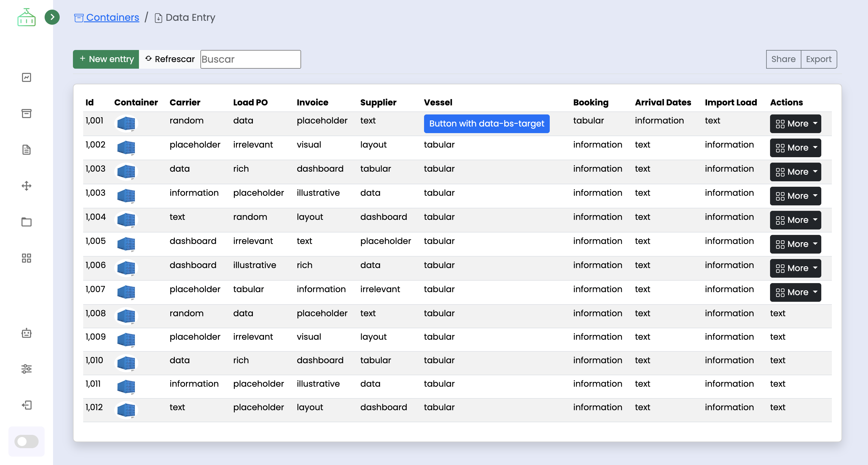Click the chart icon in sidebar

26,77
